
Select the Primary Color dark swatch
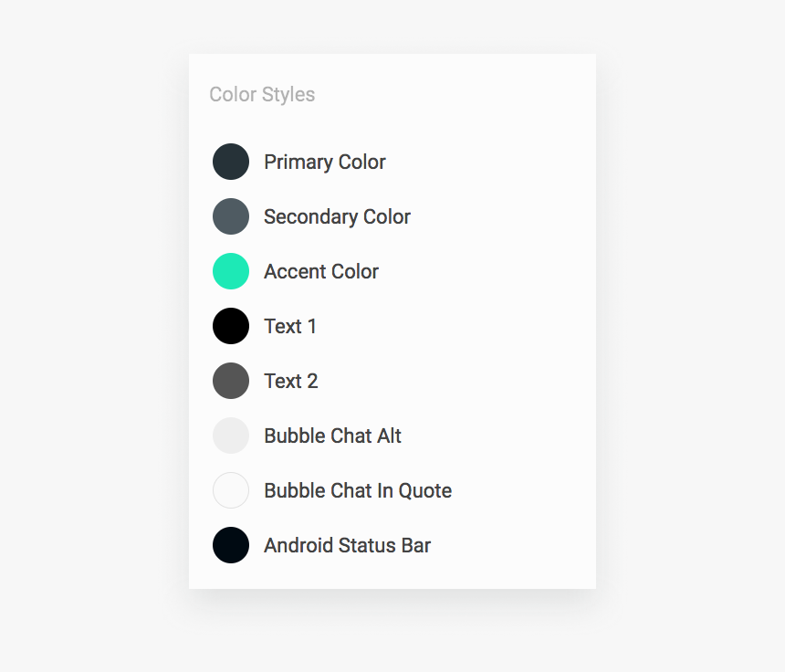231,162
